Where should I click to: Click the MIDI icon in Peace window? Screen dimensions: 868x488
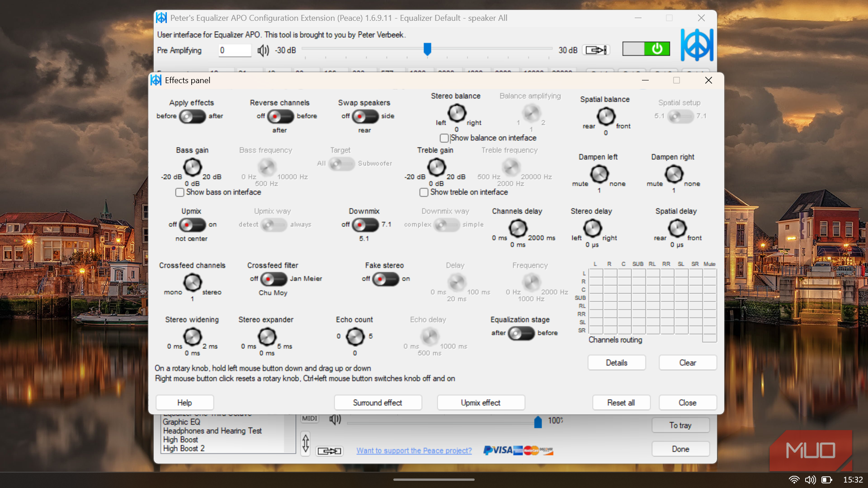click(310, 418)
